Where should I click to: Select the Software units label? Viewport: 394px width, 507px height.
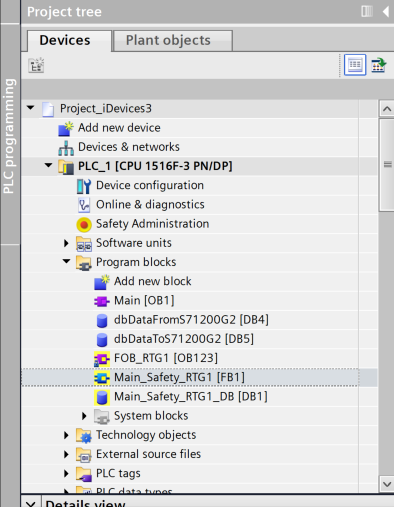[134, 243]
